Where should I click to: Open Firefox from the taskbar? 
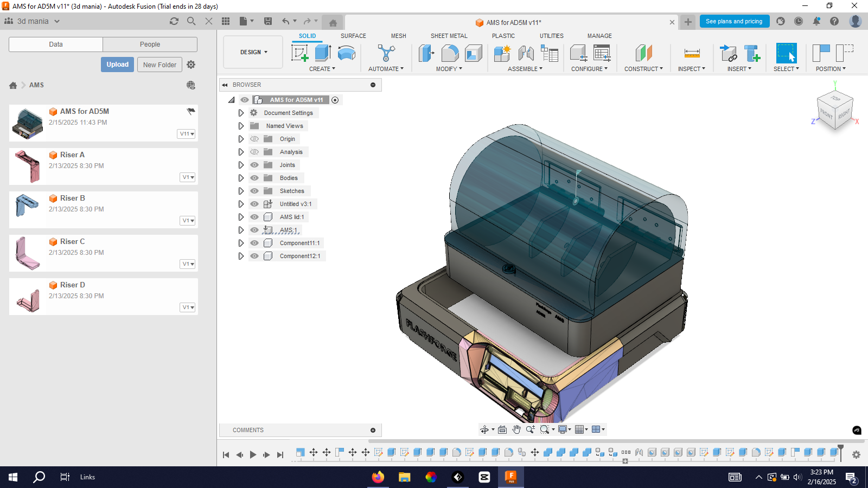click(378, 477)
